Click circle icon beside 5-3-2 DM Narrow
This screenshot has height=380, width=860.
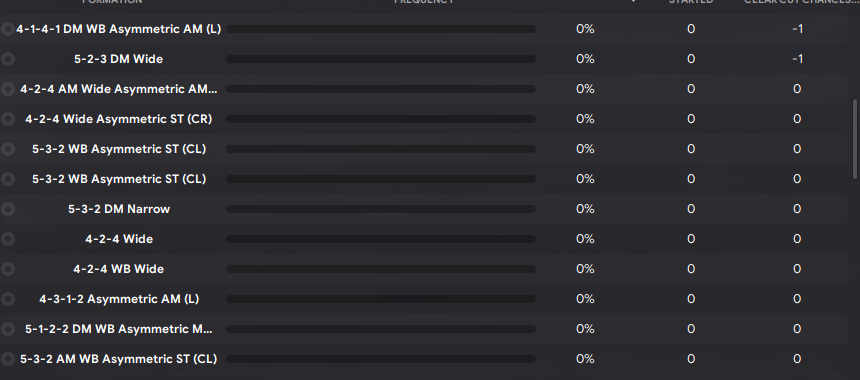point(7,209)
